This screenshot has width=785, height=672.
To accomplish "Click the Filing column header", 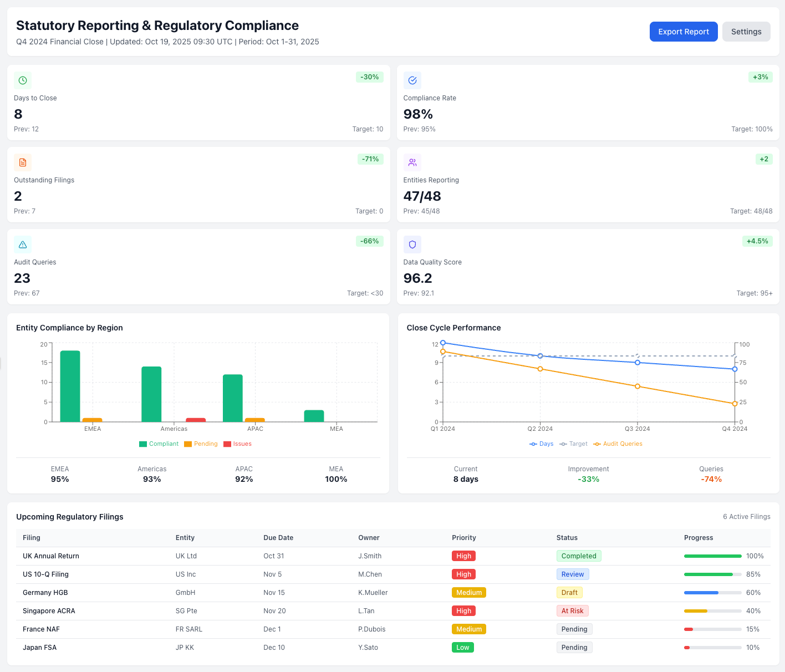I will click(32, 538).
